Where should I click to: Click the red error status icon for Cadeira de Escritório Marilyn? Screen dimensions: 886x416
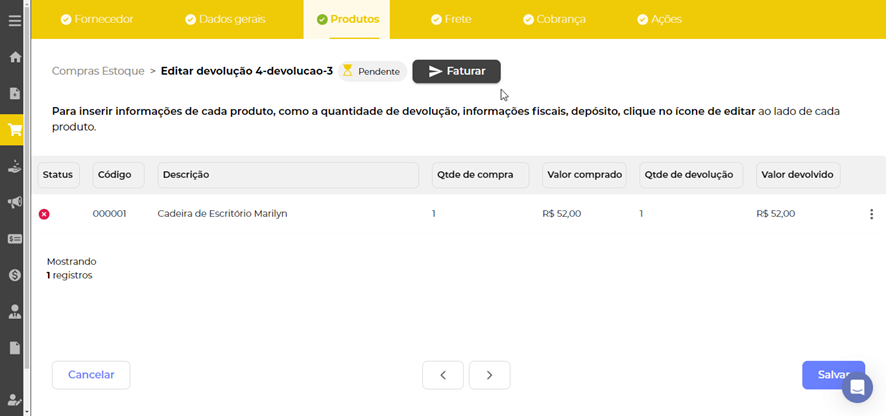[x=44, y=214]
